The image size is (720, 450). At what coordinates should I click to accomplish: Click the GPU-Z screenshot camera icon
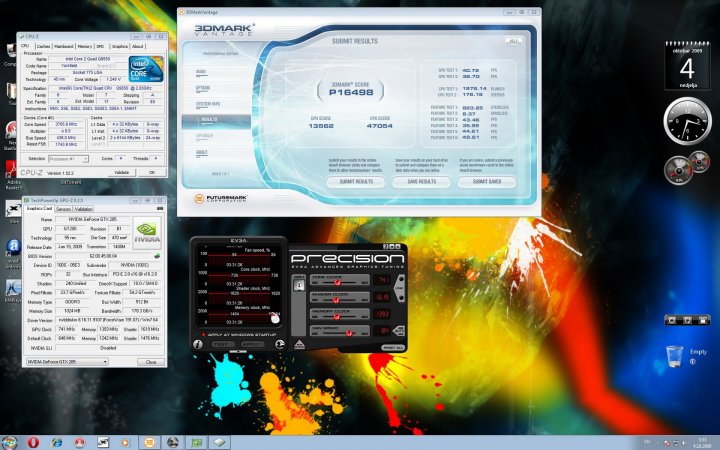click(x=160, y=208)
